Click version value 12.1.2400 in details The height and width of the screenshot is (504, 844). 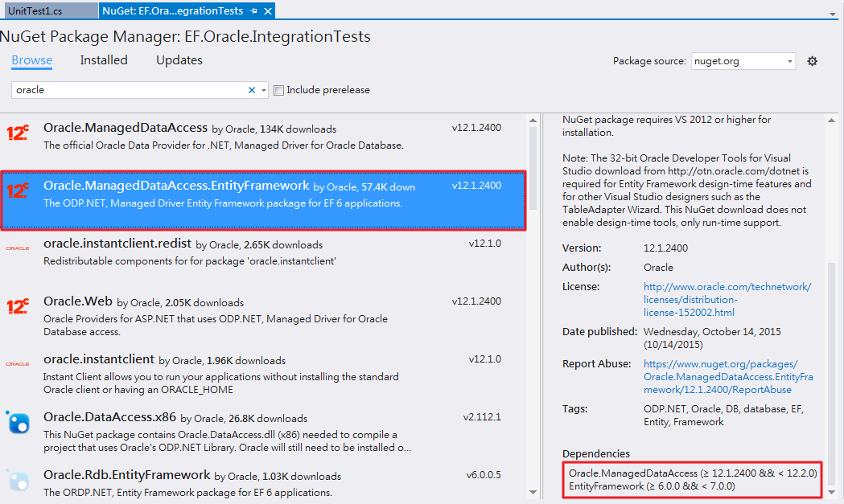coord(666,248)
